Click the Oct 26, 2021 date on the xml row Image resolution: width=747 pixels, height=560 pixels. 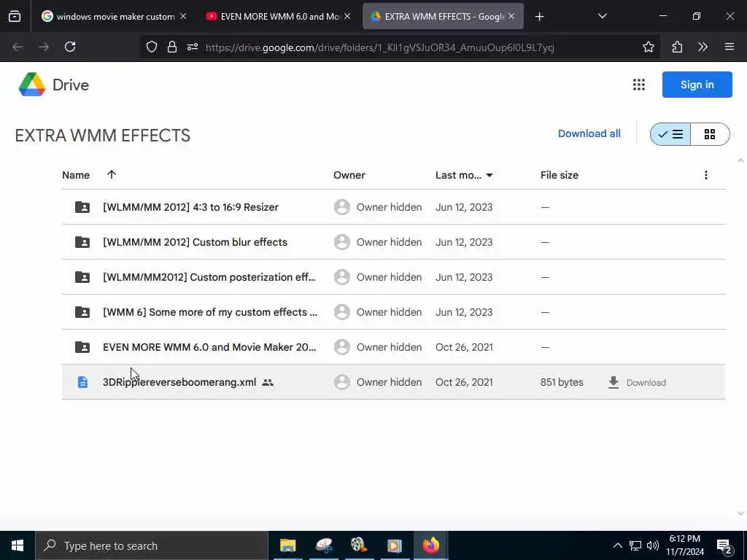464,382
